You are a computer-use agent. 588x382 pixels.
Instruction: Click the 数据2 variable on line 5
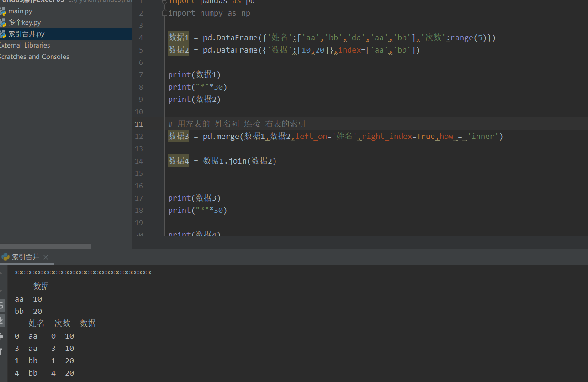179,50
